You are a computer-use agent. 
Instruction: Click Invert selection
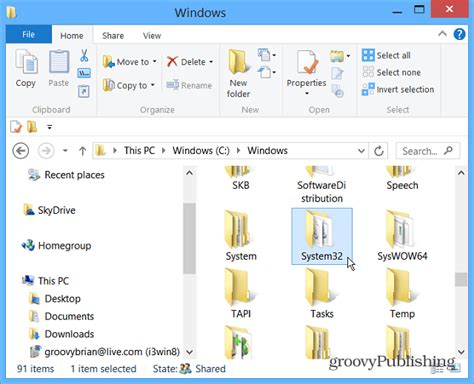[398, 89]
